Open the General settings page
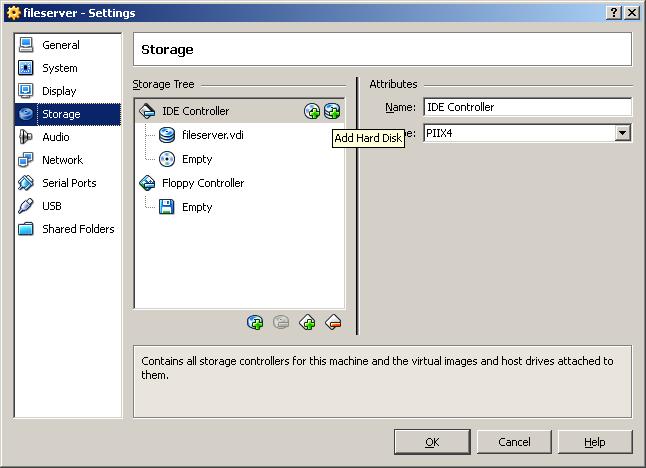The height and width of the screenshot is (468, 646). pyautogui.click(x=68, y=45)
